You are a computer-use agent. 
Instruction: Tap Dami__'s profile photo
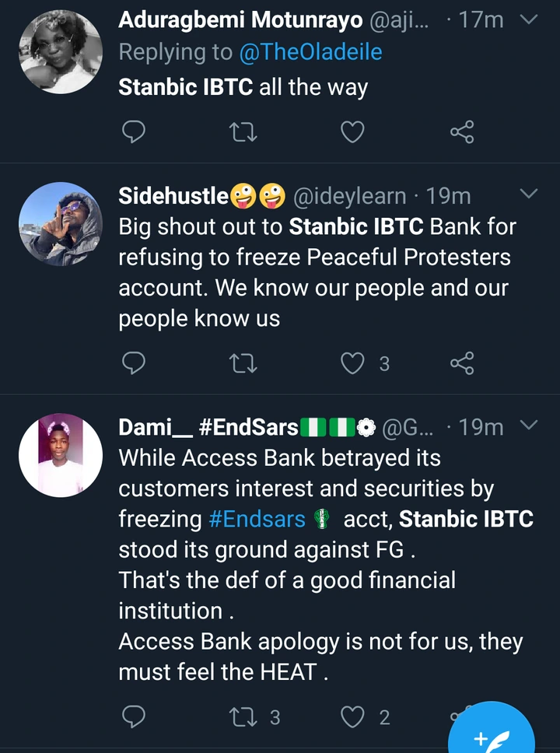(60, 454)
